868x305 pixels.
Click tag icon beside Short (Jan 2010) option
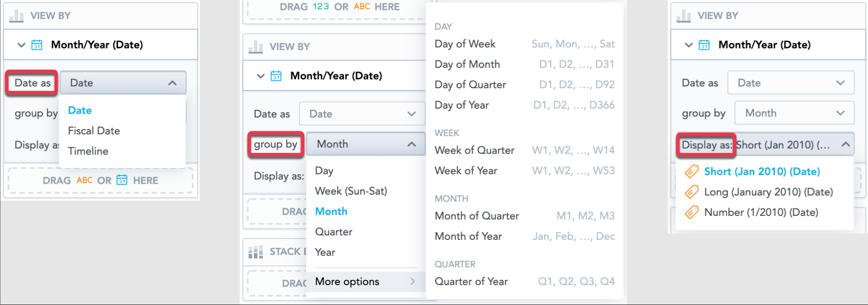[691, 172]
